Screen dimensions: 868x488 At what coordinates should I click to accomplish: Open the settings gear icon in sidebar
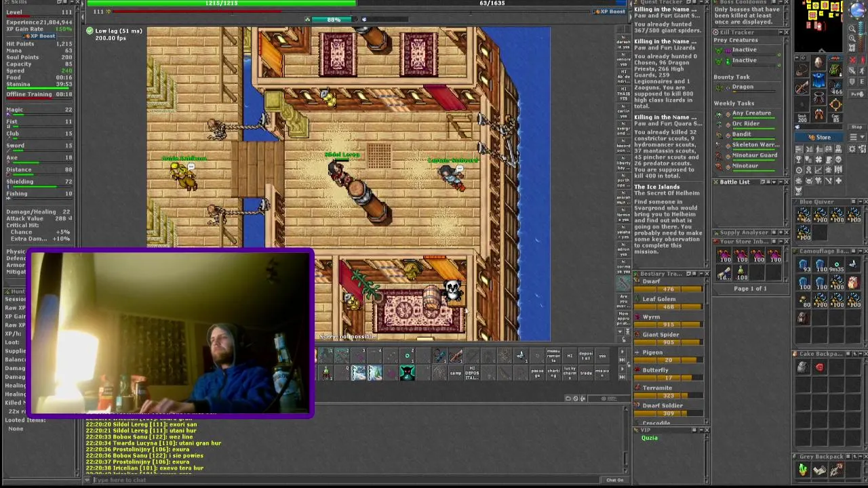[852, 149]
